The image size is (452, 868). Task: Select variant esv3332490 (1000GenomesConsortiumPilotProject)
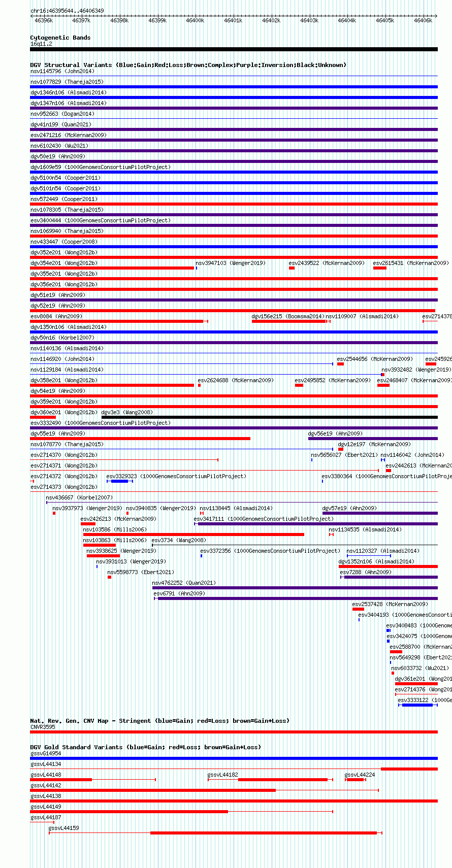(101, 423)
